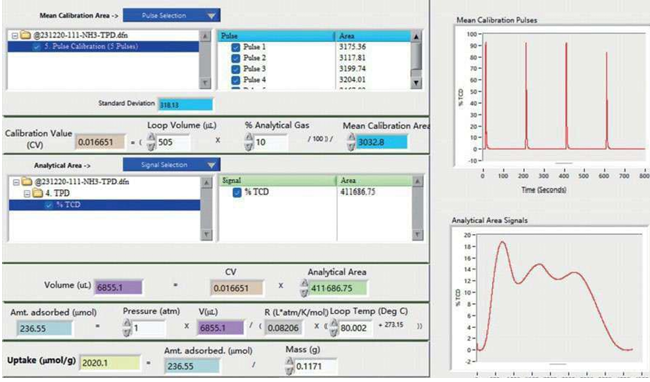This screenshot has width=650, height=382.
Task: Uncheck the Pulse 4 checkbox
Action: 236,80
